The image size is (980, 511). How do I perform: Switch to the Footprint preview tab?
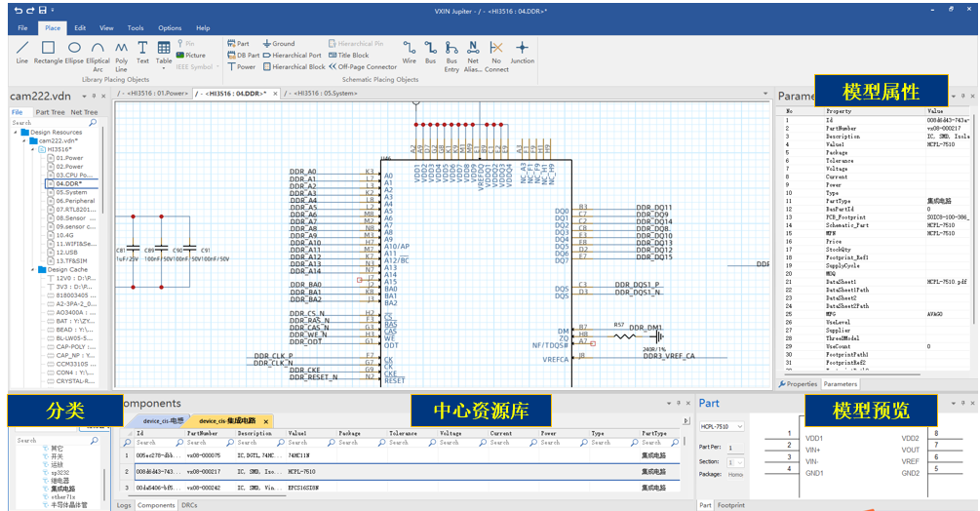730,505
